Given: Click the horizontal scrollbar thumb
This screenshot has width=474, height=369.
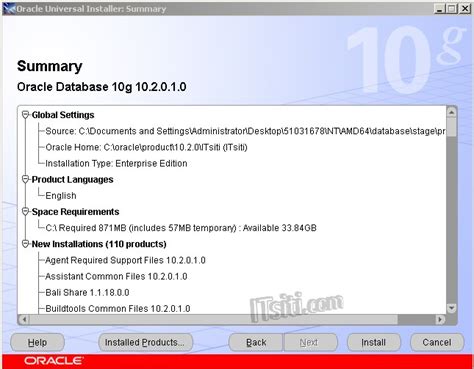Looking at the screenshot, I should tap(213, 319).
